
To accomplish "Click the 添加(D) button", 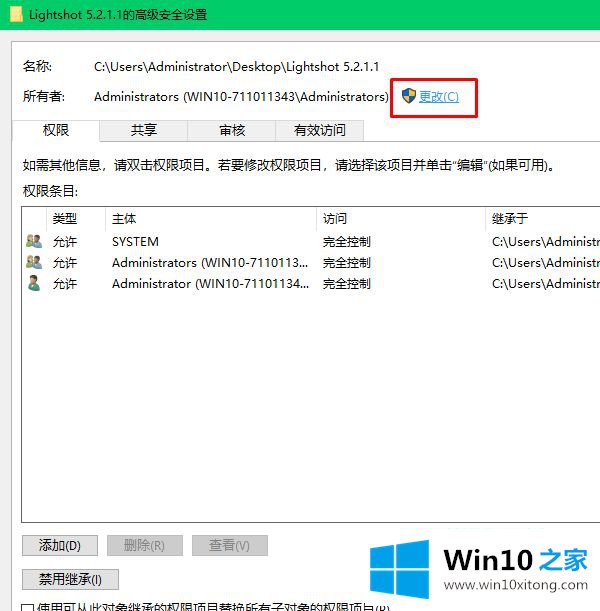I will [x=60, y=545].
